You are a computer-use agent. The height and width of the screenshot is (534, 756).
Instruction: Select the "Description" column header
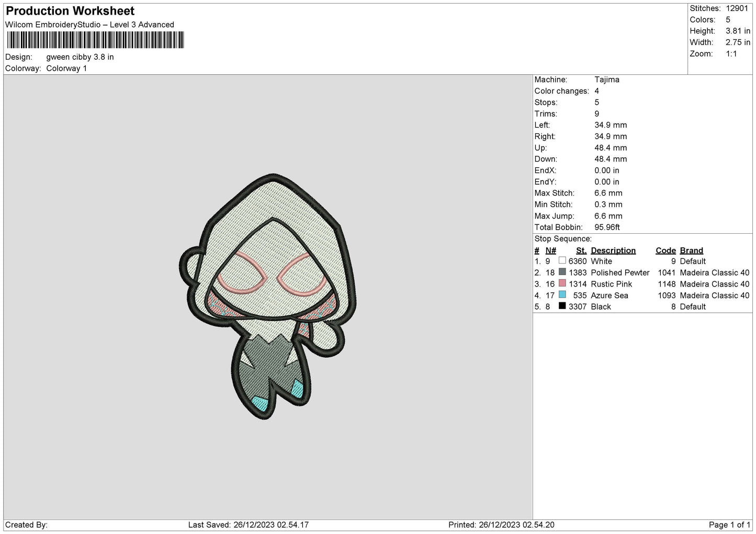tap(613, 251)
